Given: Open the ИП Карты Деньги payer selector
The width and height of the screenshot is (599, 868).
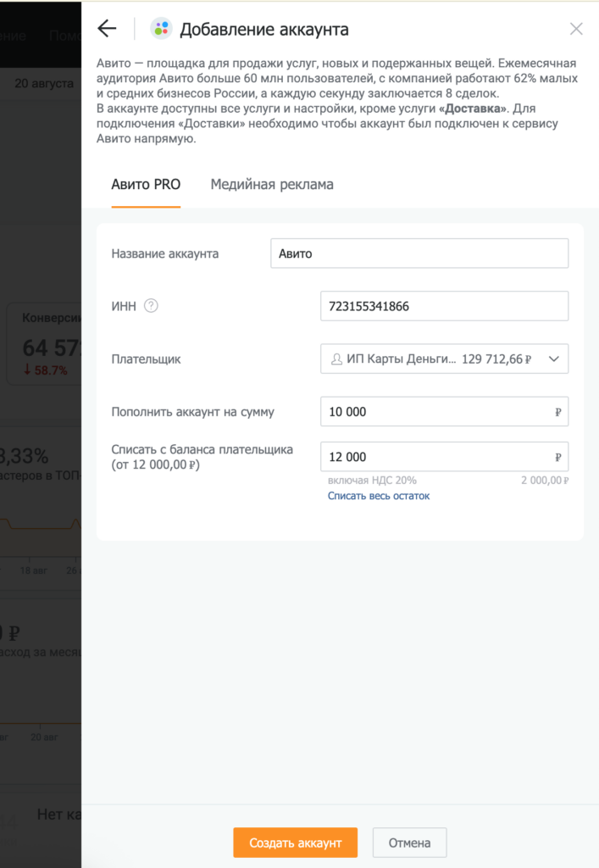Looking at the screenshot, I should [444, 359].
